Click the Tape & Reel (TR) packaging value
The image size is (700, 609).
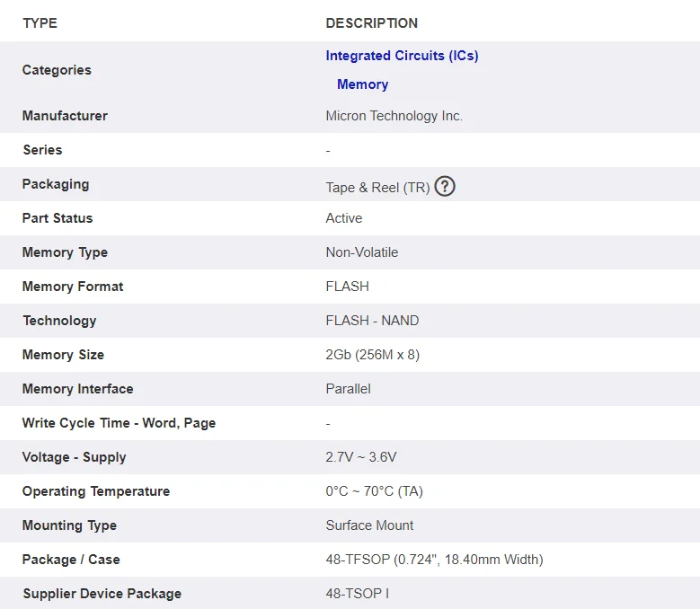(377, 188)
